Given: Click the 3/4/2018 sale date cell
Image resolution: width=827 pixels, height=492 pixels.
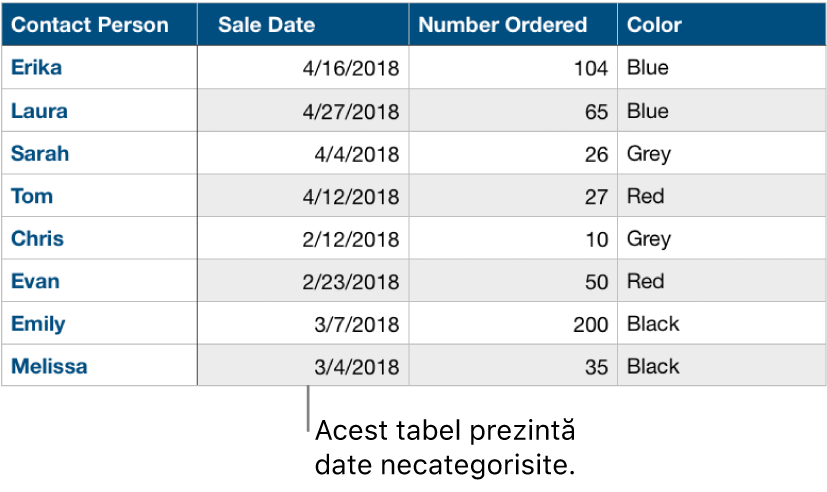Looking at the screenshot, I should pyautogui.click(x=356, y=367).
